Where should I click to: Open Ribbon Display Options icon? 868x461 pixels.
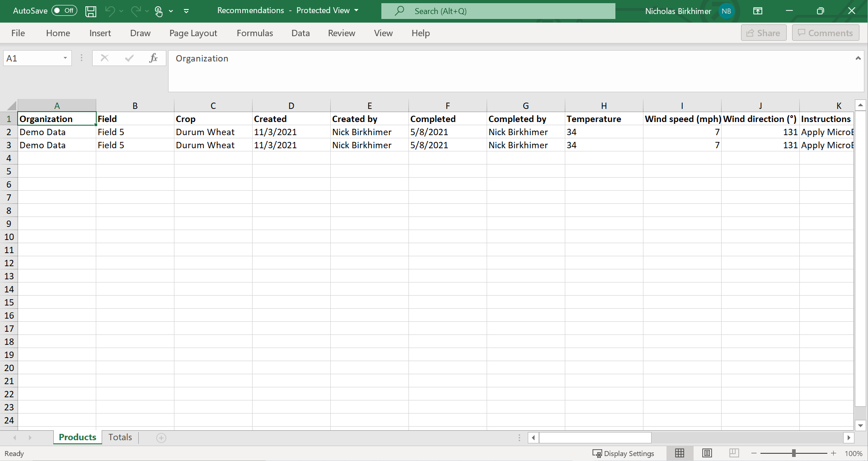click(x=758, y=11)
